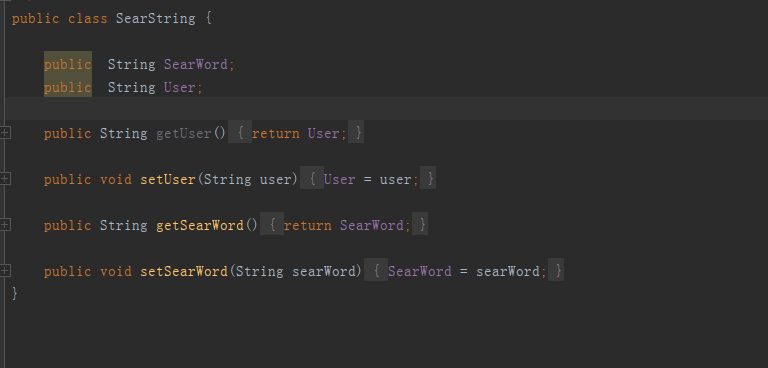The width and height of the screenshot is (768, 368).
Task: Click the folded opening brace after getSearWord()
Action: tap(272, 225)
